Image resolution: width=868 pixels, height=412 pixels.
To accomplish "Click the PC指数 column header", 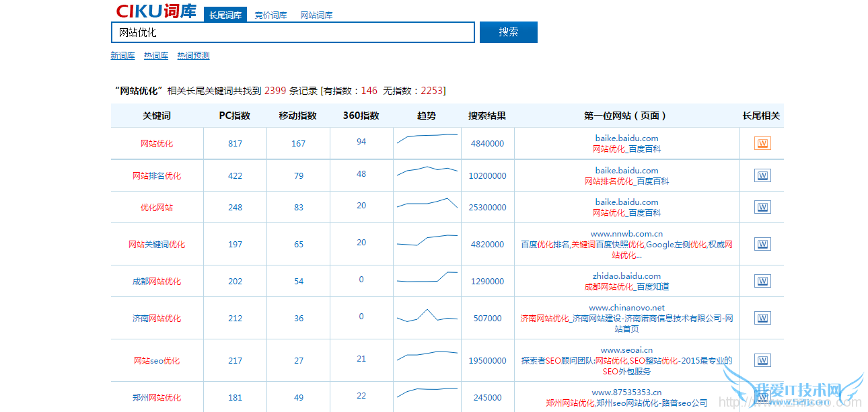I will 235,116.
